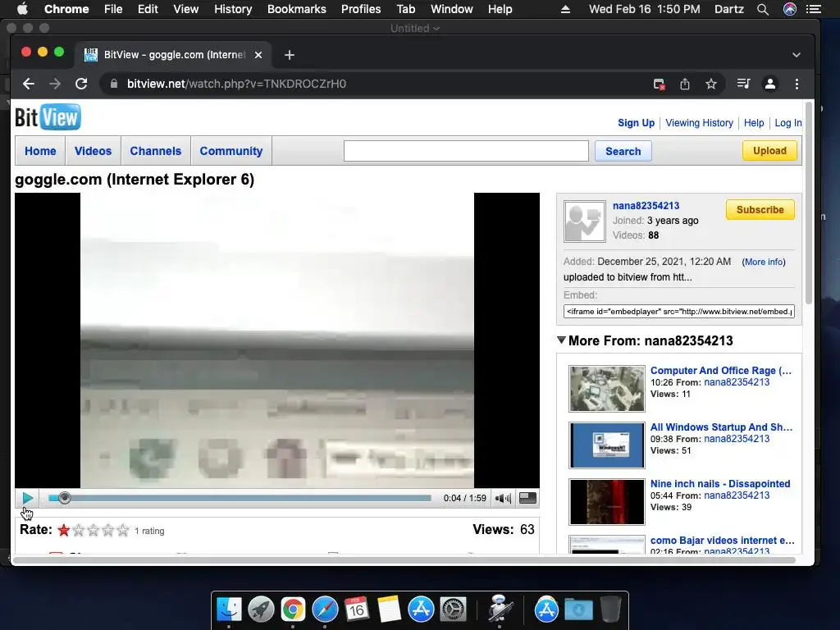Open Automator in the Dock
This screenshot has width=840, height=630.
coord(500,609)
